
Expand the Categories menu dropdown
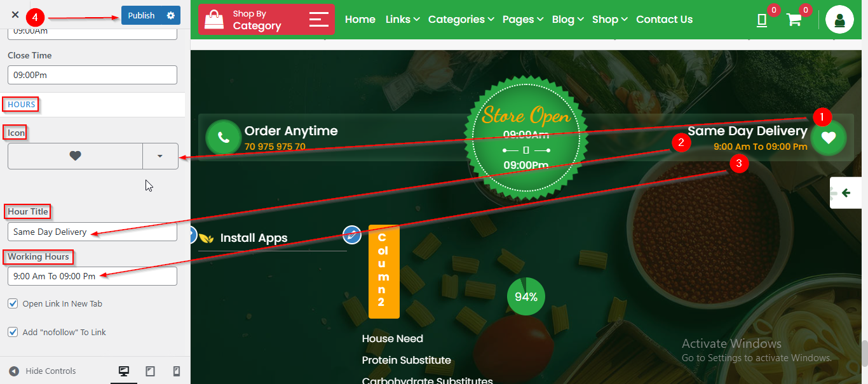pos(461,19)
